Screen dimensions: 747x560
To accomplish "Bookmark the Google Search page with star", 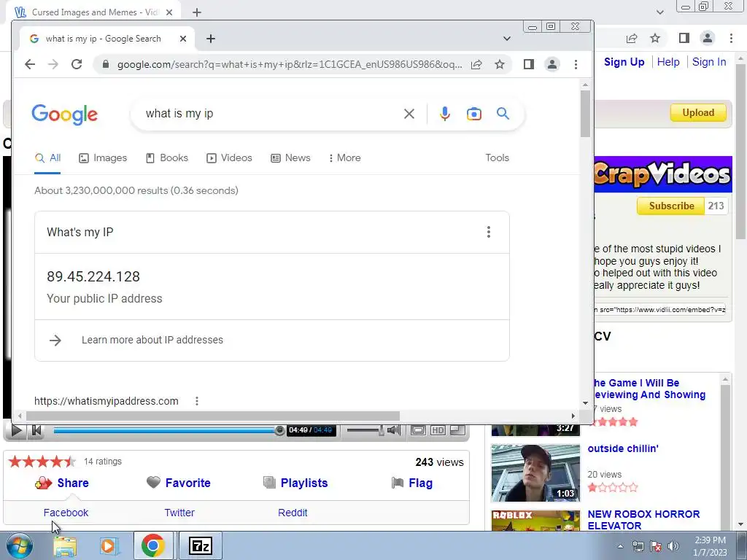I will 499,64.
